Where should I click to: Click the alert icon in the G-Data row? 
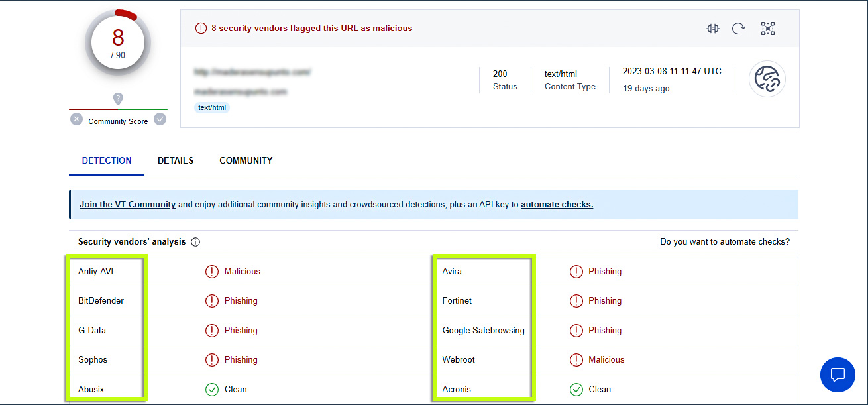[x=212, y=330]
